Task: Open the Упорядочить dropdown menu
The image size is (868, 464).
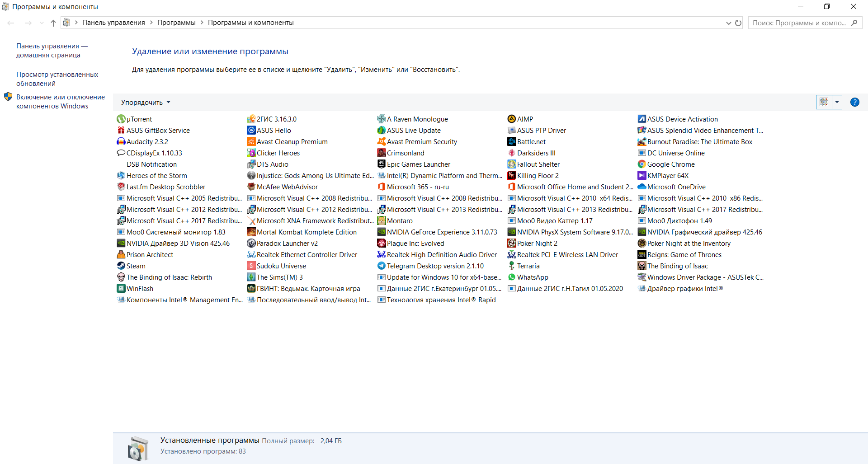Action: [x=146, y=103]
